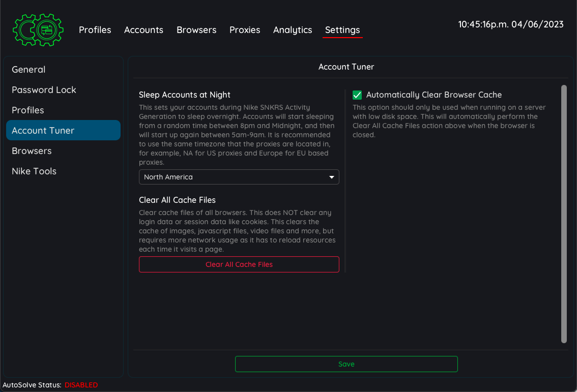
Task: Click the settings panel vertical scrollbar
Action: 564,214
